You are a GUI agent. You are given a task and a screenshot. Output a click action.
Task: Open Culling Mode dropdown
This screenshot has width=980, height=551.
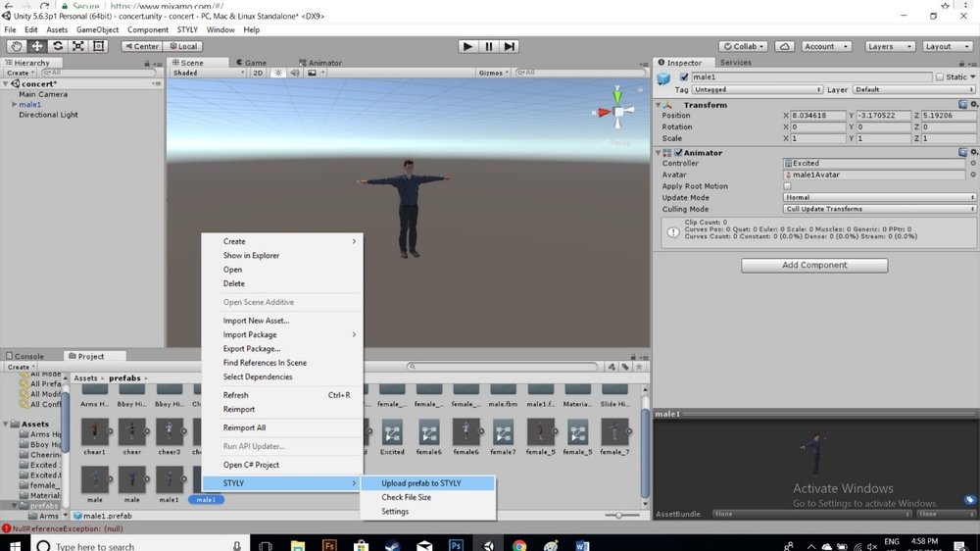point(879,209)
